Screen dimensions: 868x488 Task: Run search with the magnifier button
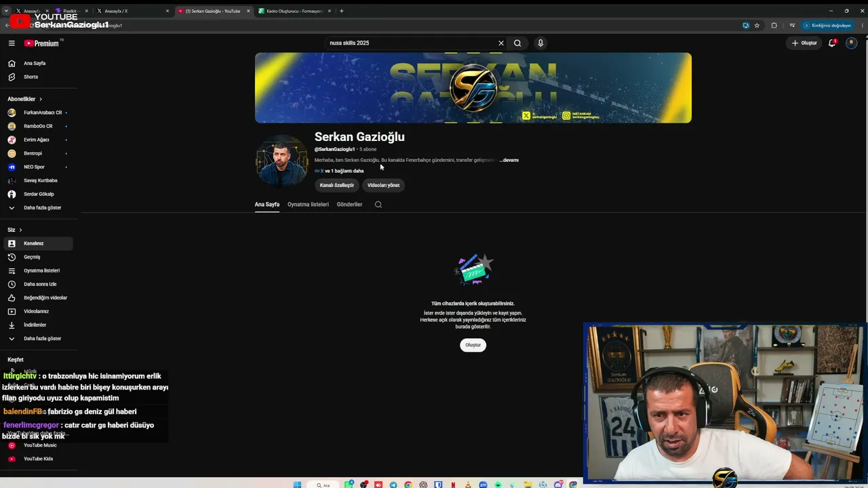coord(517,43)
